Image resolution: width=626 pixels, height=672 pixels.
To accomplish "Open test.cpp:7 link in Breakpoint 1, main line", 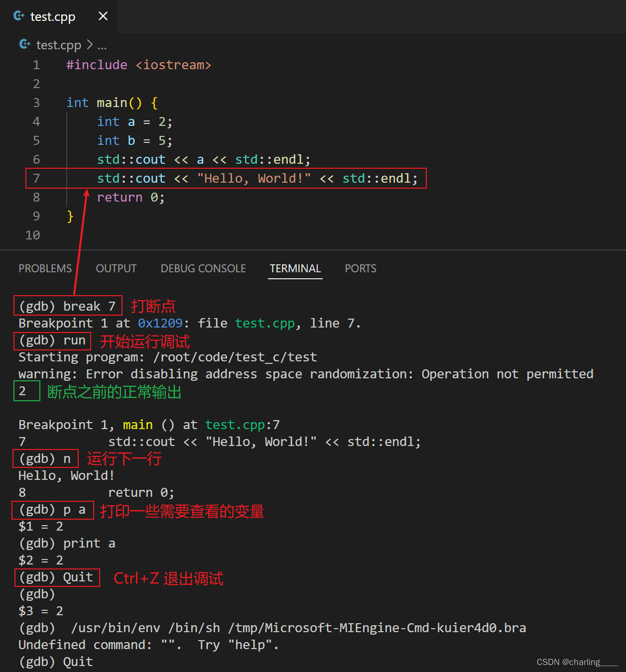I will pyautogui.click(x=243, y=425).
